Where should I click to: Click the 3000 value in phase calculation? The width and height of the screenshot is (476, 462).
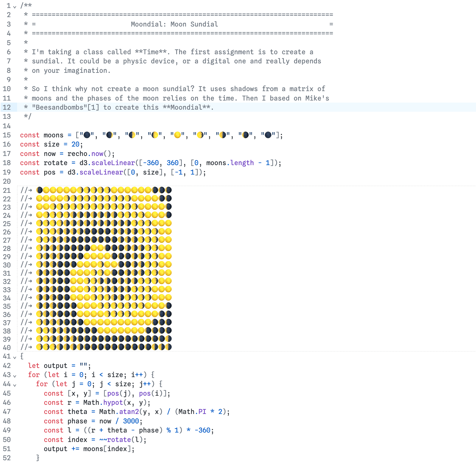click(x=131, y=421)
